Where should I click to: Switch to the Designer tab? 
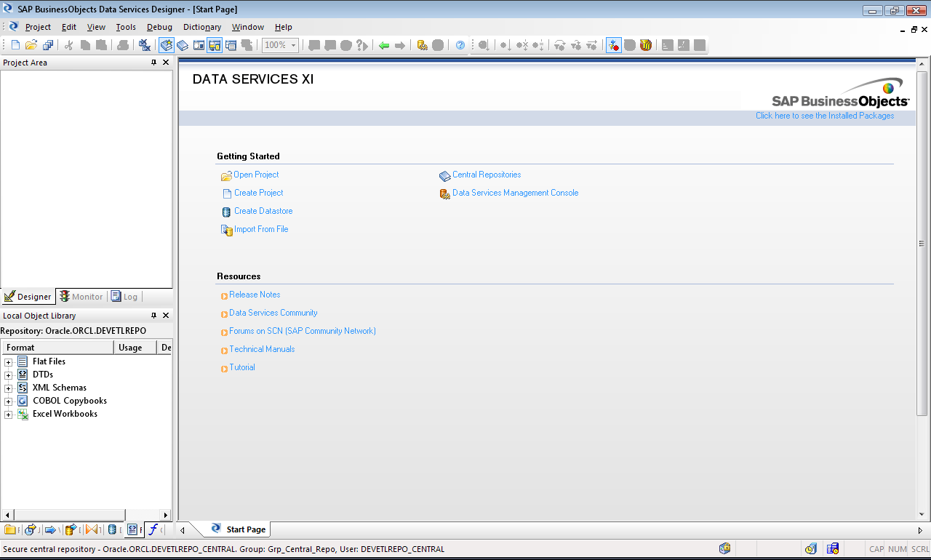pyautogui.click(x=28, y=296)
